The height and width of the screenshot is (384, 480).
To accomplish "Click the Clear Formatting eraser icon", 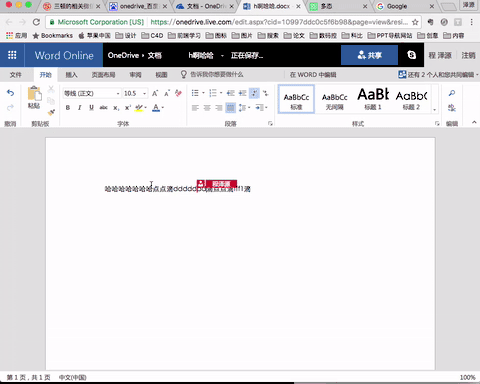I will tap(178, 93).
